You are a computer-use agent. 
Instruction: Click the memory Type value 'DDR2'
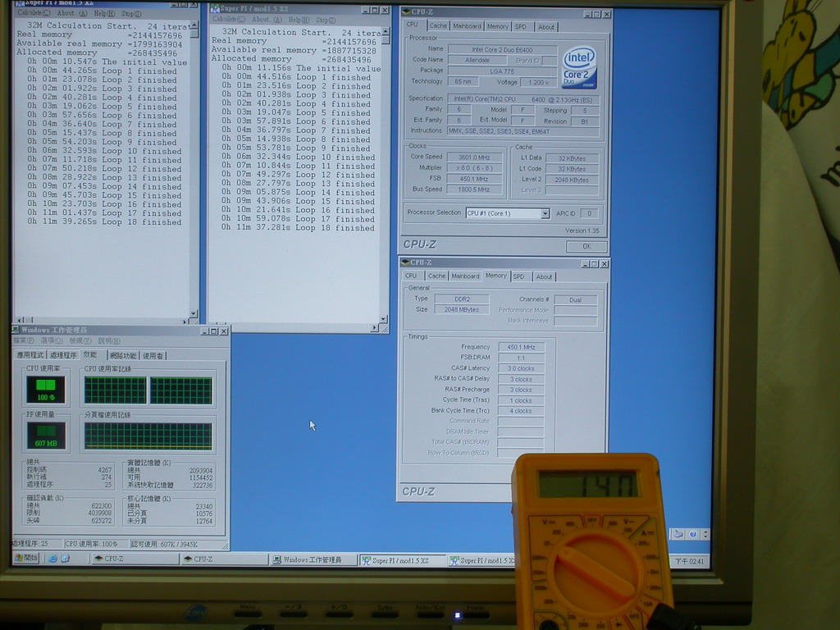tap(462, 299)
